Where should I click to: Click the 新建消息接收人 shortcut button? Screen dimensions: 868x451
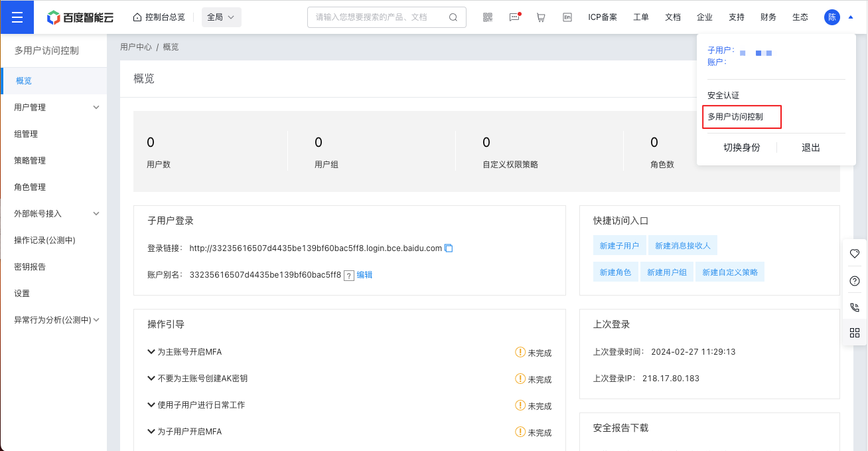683,246
